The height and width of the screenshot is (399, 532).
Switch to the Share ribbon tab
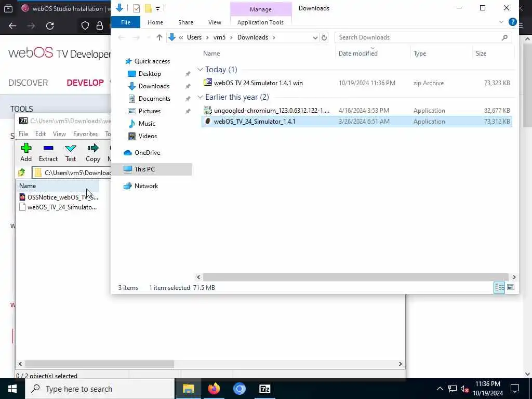tap(185, 22)
